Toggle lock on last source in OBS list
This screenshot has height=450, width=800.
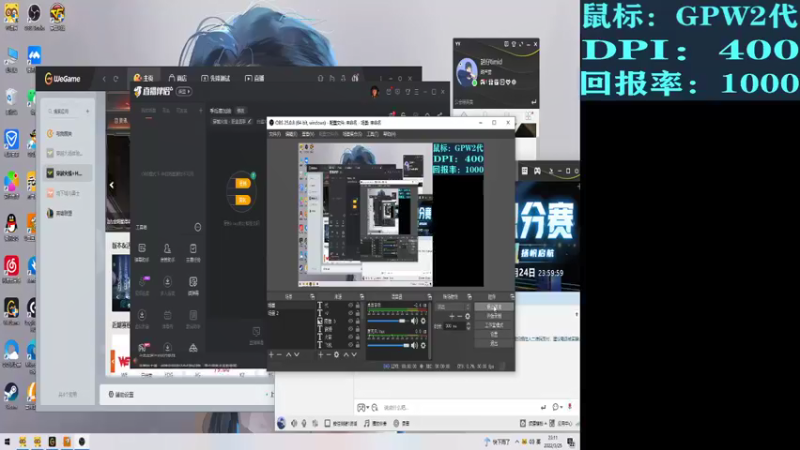coord(358,345)
